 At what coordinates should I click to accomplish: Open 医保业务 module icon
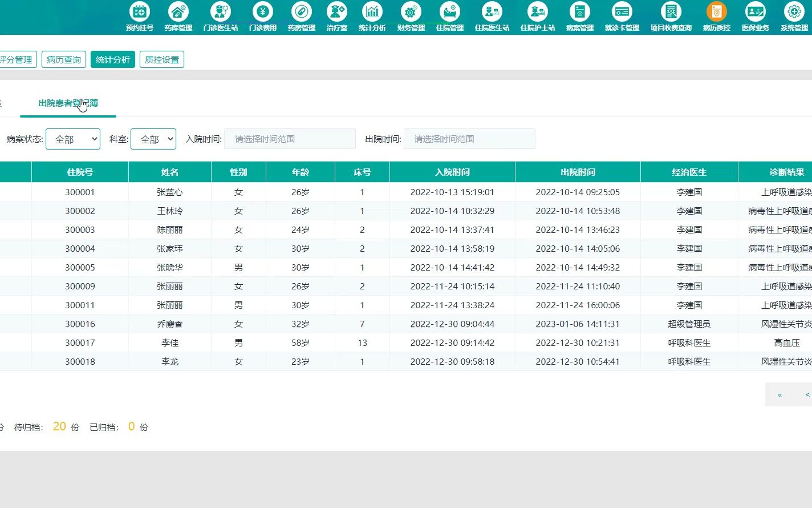pos(756,11)
